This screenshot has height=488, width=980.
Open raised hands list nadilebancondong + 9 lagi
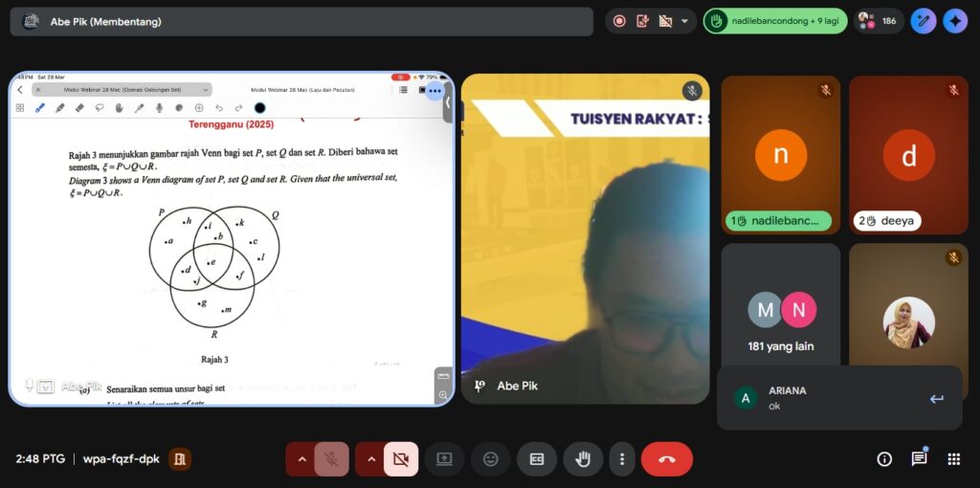coord(775,21)
